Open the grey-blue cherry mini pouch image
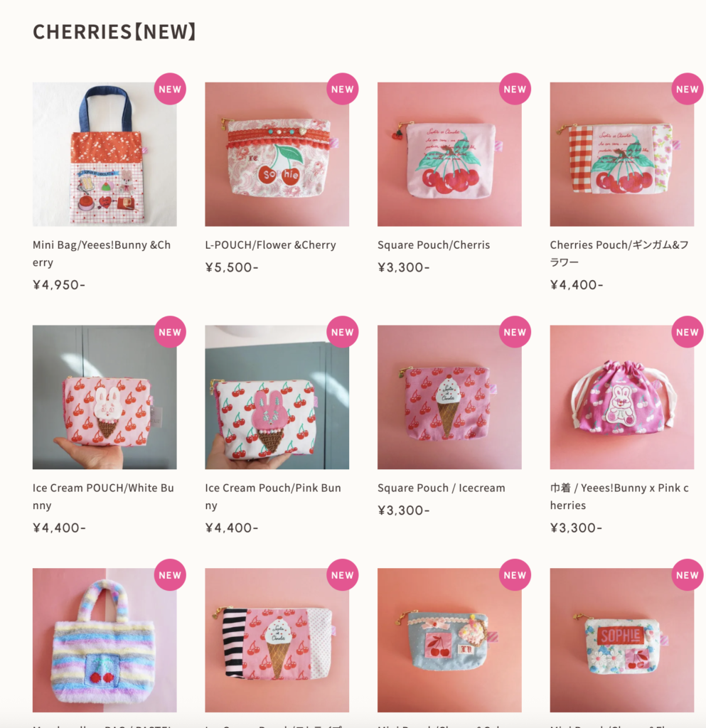 point(449,640)
